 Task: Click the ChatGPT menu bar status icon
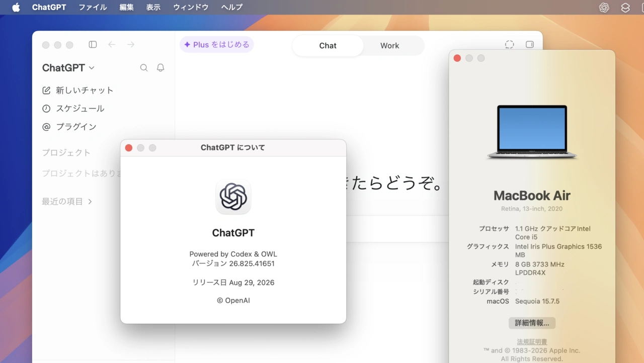point(604,8)
